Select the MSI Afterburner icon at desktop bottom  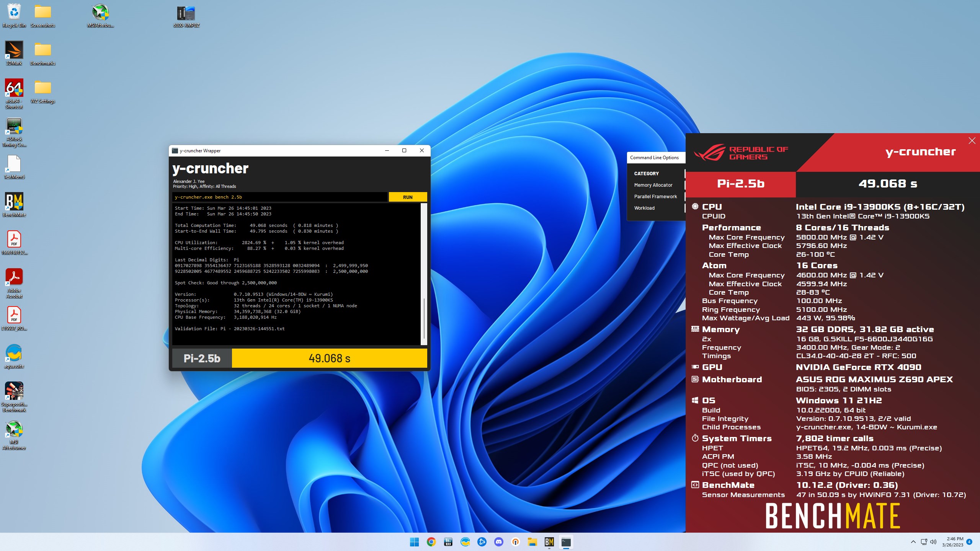(14, 435)
